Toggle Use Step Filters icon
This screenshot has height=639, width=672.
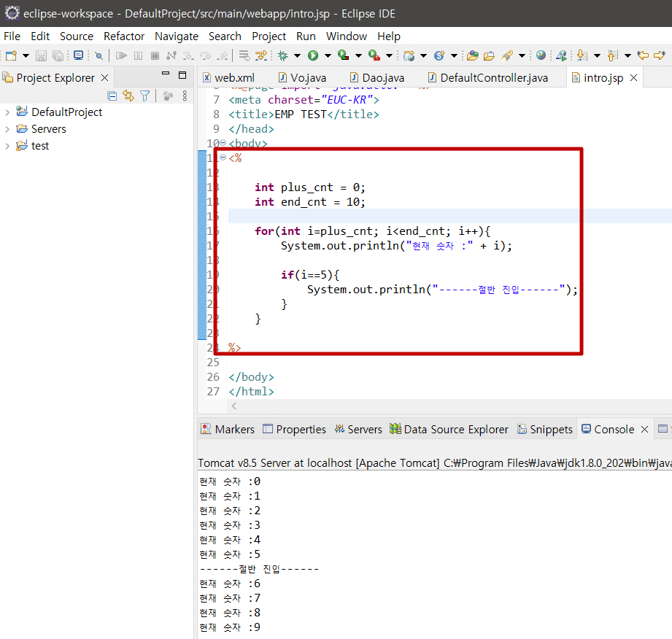pos(261,55)
